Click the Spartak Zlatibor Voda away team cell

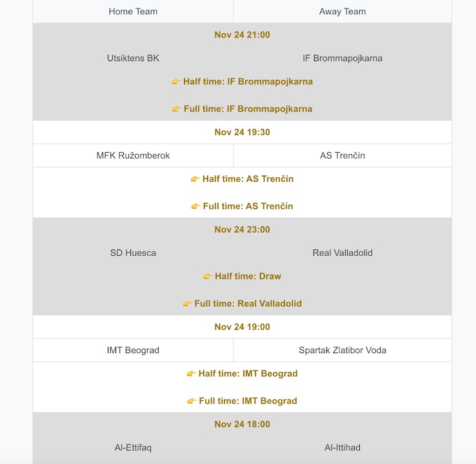coord(342,350)
